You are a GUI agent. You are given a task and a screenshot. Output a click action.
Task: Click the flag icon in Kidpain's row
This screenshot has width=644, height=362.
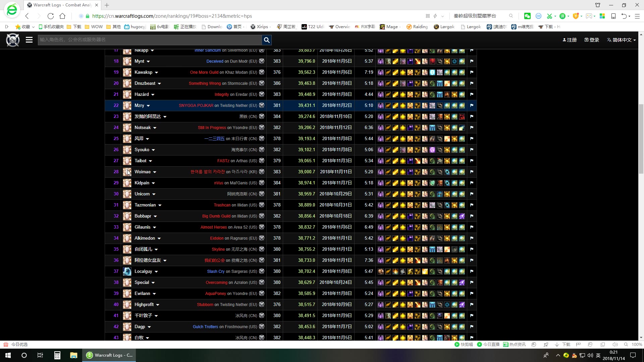click(x=472, y=183)
